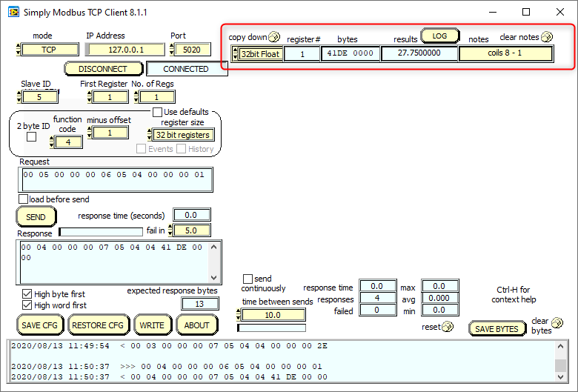Click the IP Address input field
578x392 pixels.
coord(125,50)
